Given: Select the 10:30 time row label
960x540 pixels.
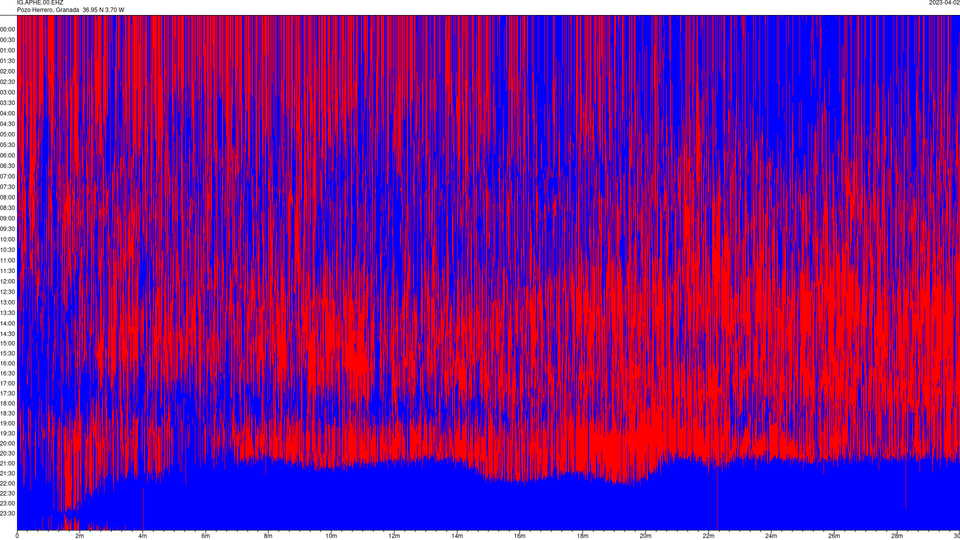Looking at the screenshot, I should 7,250.
